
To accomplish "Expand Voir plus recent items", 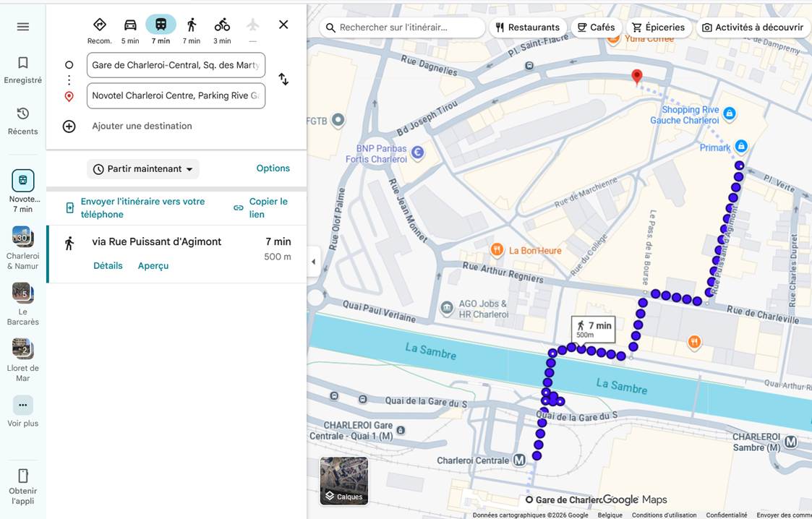I will (x=23, y=406).
